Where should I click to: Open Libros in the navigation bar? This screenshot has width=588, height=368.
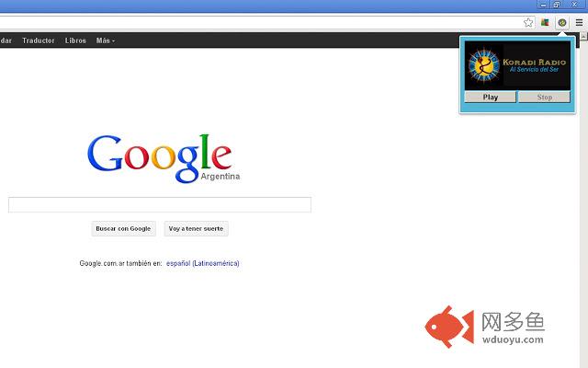click(x=75, y=40)
